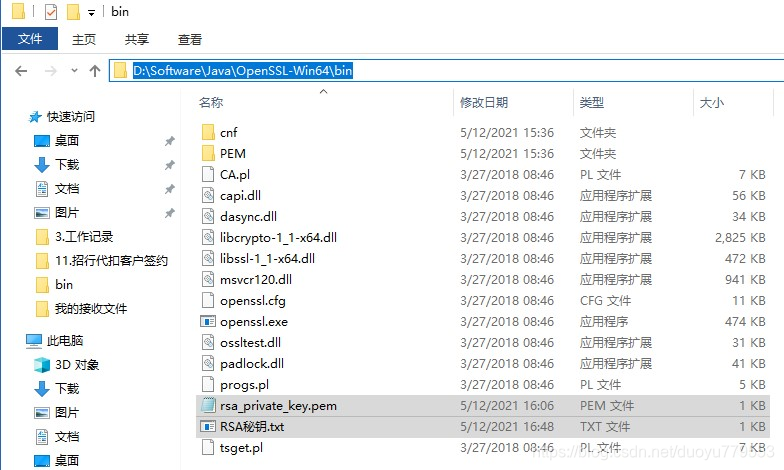Open bin folder in sidebar
Viewport: 784px width, 470px height.
54,284
